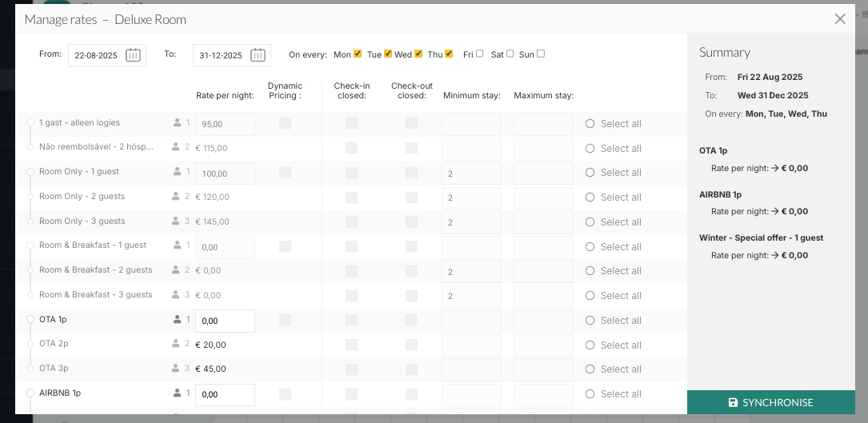Screen dimensions: 868x423
Task: Click guest icon for 1 gast - alleen logies
Action: coord(177,123)
